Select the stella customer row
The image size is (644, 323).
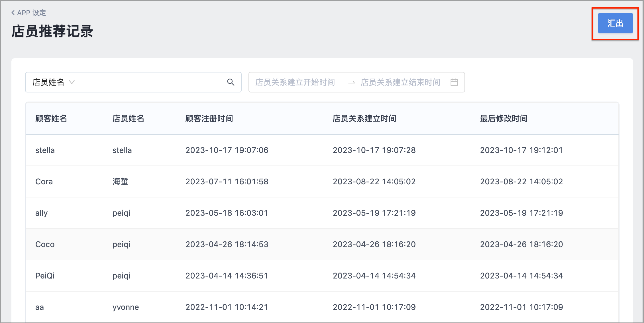coord(322,150)
